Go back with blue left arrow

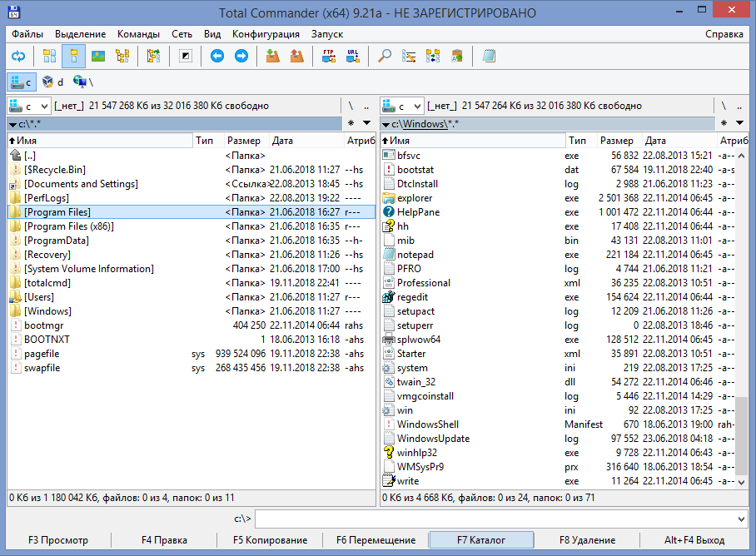pos(217,57)
